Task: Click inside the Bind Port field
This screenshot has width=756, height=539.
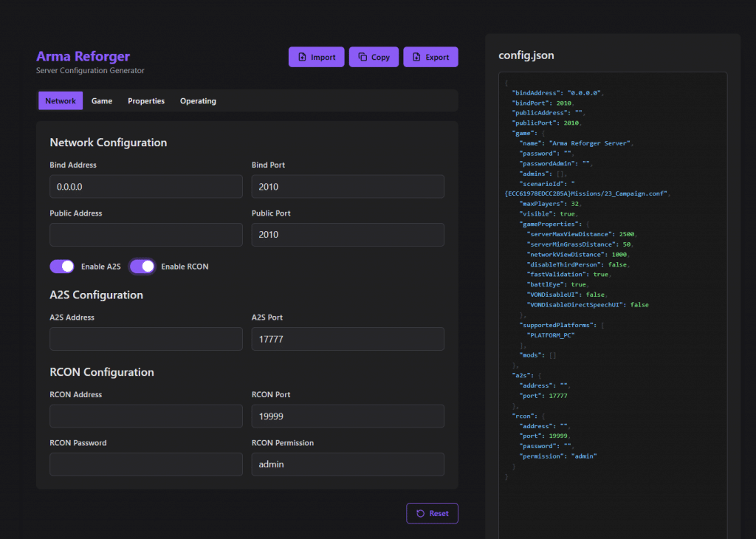Action: point(347,187)
